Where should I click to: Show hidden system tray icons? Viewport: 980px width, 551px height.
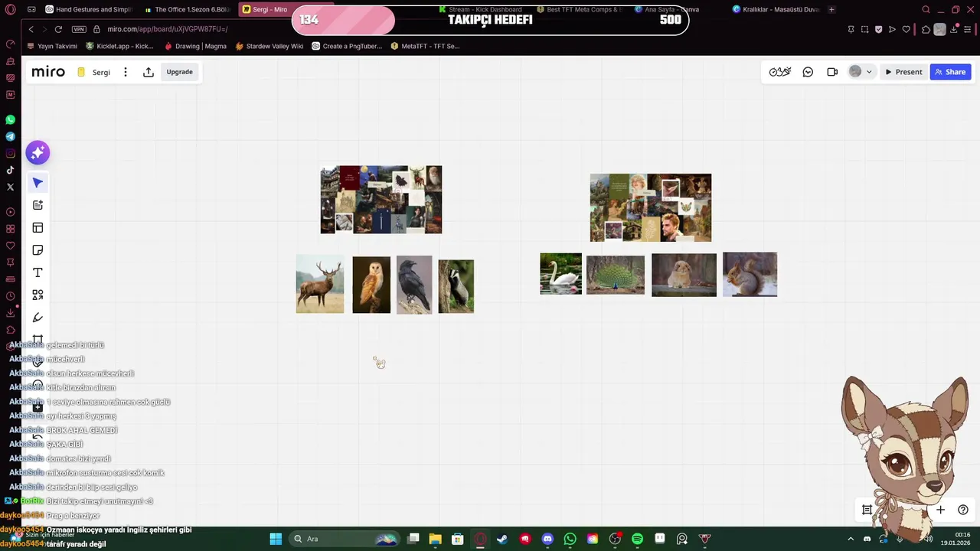[x=851, y=539]
